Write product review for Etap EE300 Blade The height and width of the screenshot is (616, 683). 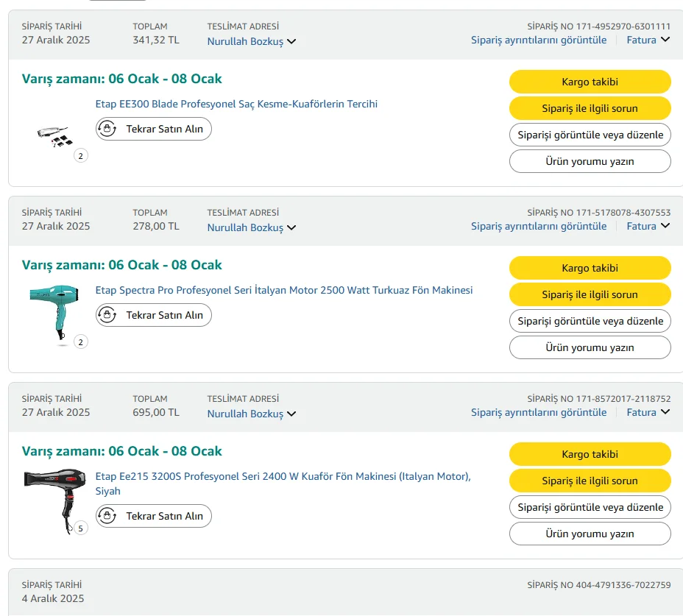(x=590, y=161)
